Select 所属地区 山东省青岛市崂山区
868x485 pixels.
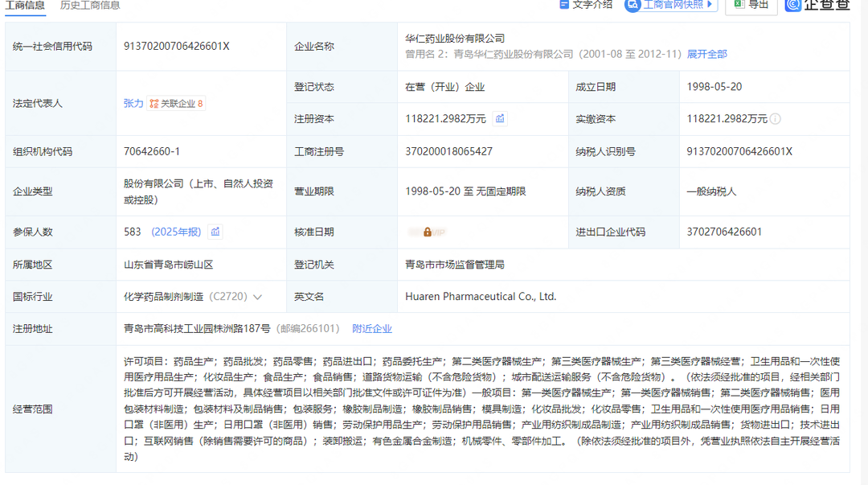[x=168, y=265]
